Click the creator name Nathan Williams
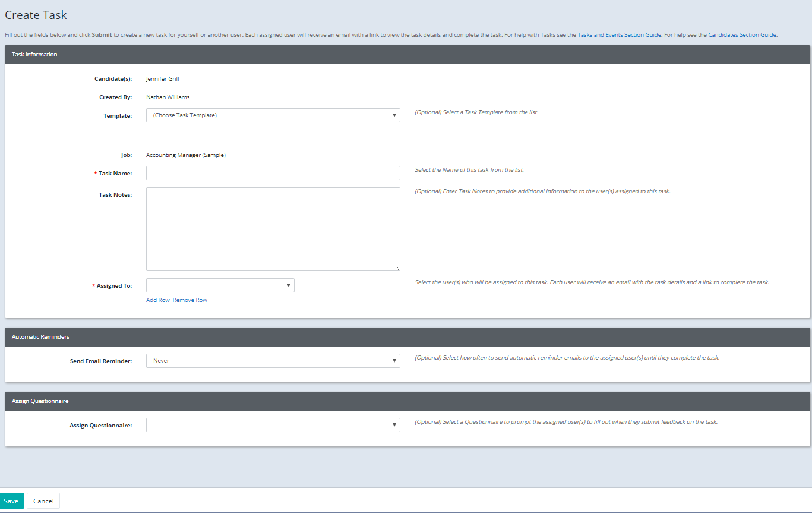Viewport: 812px width, 513px height. pyautogui.click(x=168, y=97)
